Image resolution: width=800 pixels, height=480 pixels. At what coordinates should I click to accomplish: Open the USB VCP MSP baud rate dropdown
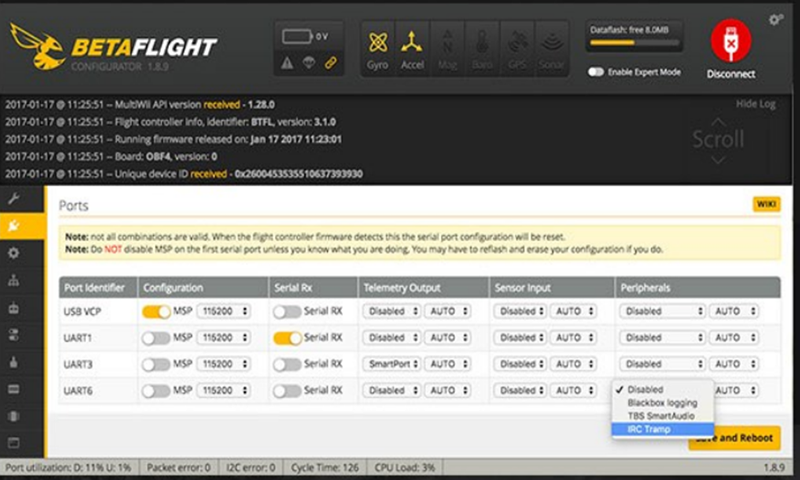coord(224,311)
